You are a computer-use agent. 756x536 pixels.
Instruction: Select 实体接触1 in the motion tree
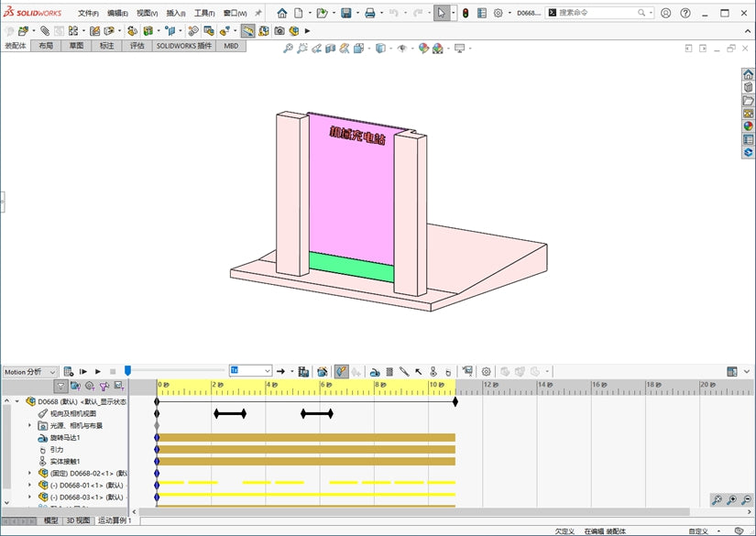point(65,461)
